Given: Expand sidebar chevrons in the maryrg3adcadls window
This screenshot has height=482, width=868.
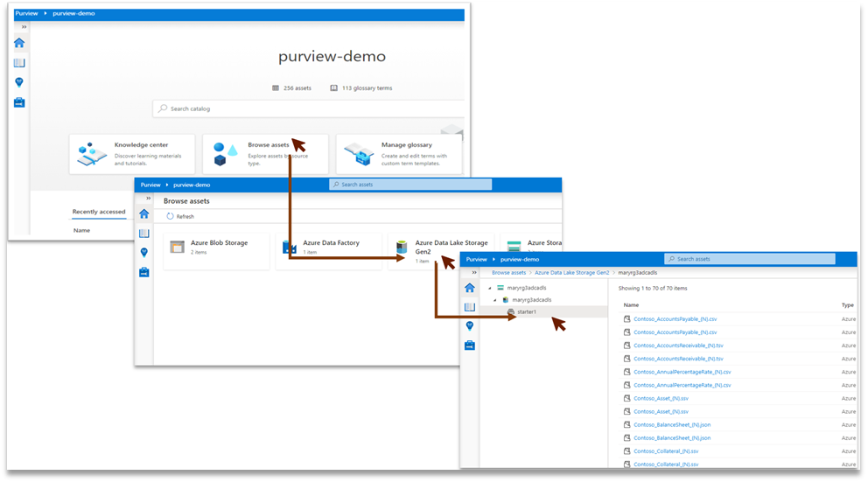Looking at the screenshot, I should pos(474,272).
